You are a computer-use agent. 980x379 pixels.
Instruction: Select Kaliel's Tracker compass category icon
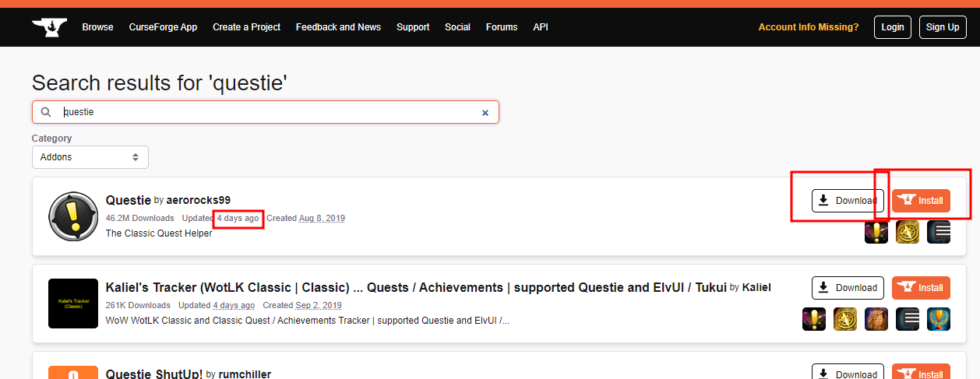point(845,319)
